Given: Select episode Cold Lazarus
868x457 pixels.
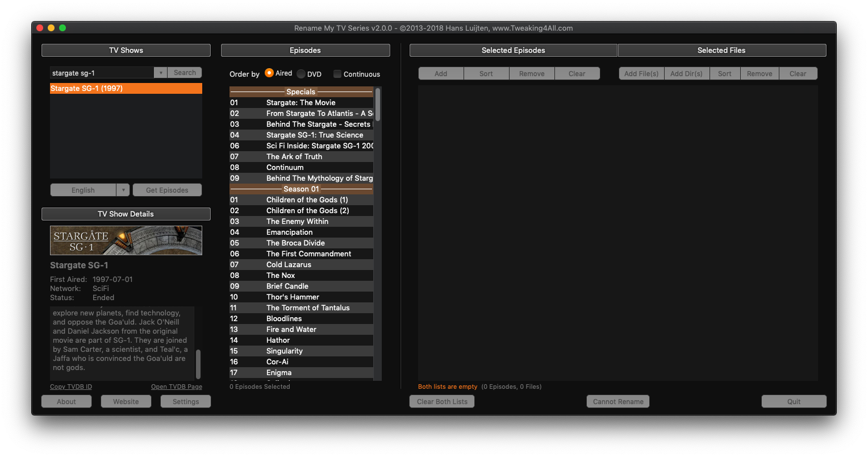Looking at the screenshot, I should pyautogui.click(x=301, y=264).
